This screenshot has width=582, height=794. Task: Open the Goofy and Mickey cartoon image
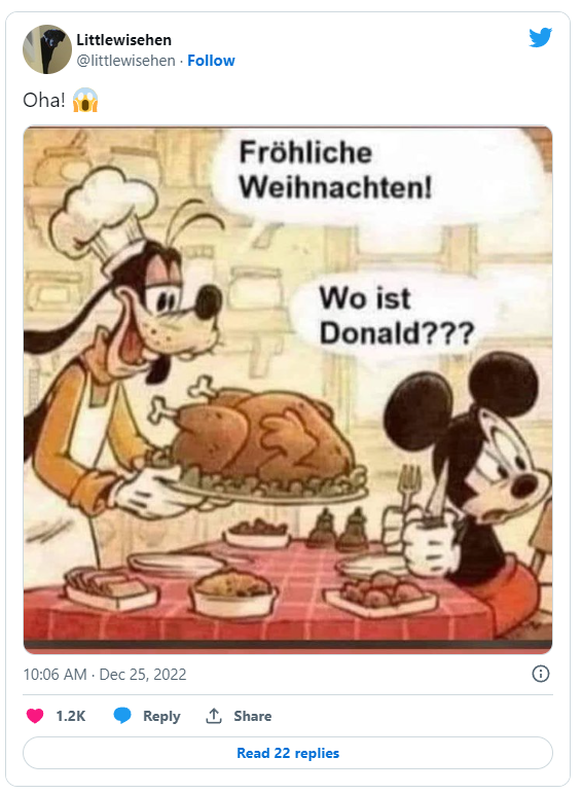tap(288, 390)
